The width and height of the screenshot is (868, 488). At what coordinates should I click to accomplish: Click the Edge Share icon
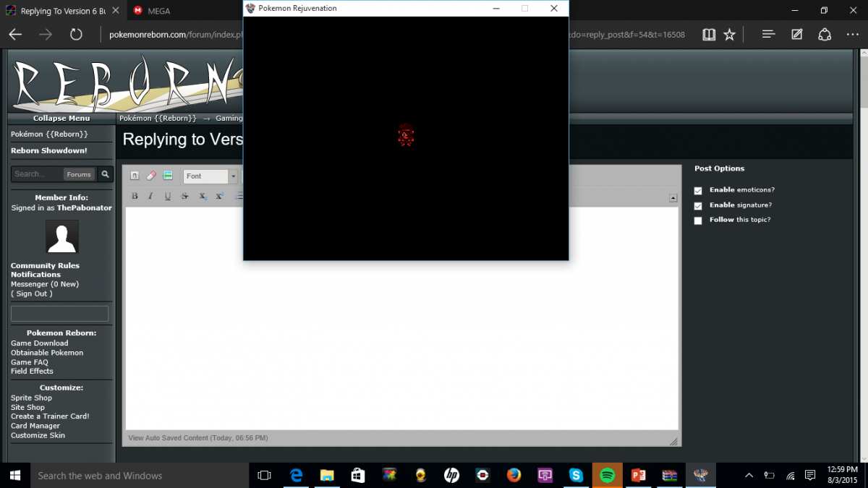pyautogui.click(x=825, y=34)
